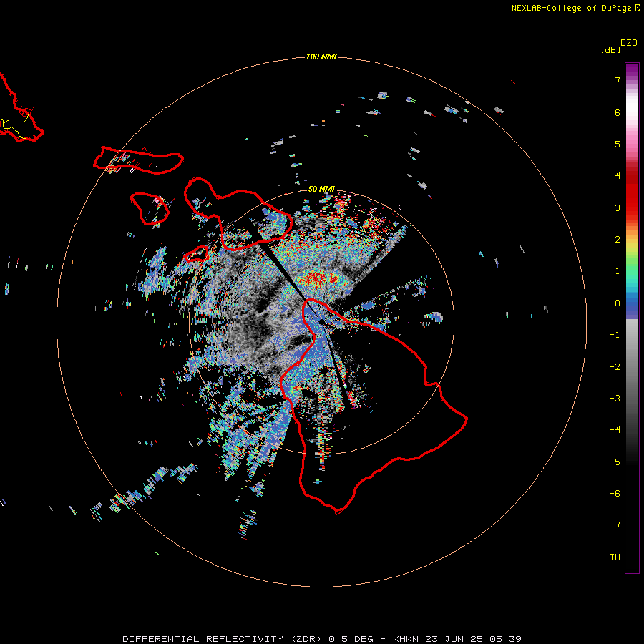Click the 100 NMI range ring label
The width and height of the screenshot is (644, 644).
coord(321,57)
